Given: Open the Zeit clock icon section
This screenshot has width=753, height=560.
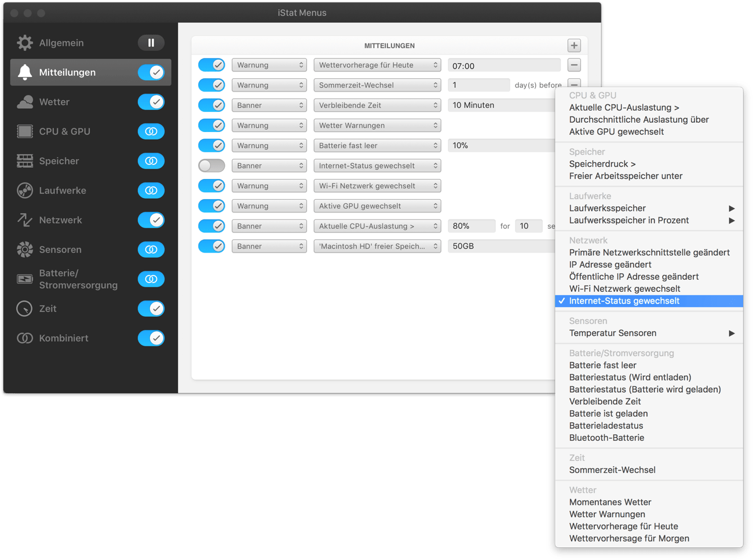Looking at the screenshot, I should pyautogui.click(x=24, y=309).
